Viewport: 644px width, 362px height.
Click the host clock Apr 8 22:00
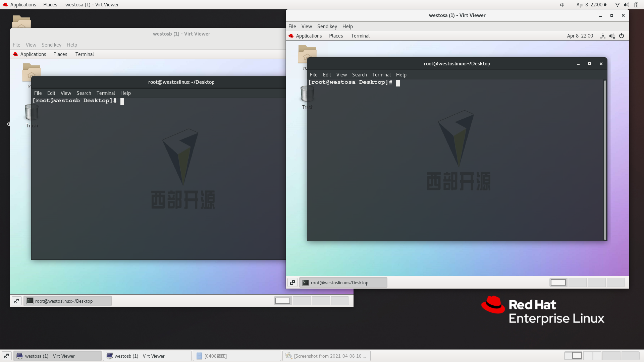589,5
